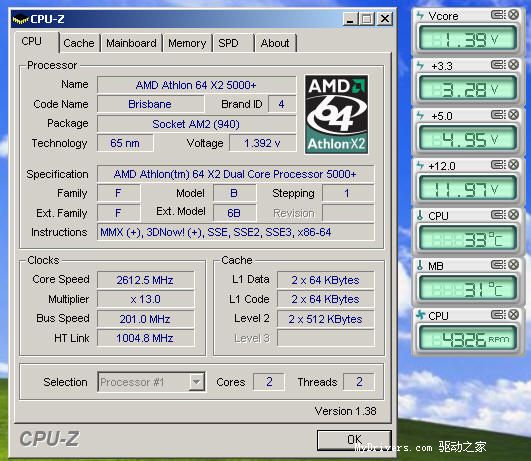
Task: Click the OK button in CPU-Z
Action: coord(354,440)
